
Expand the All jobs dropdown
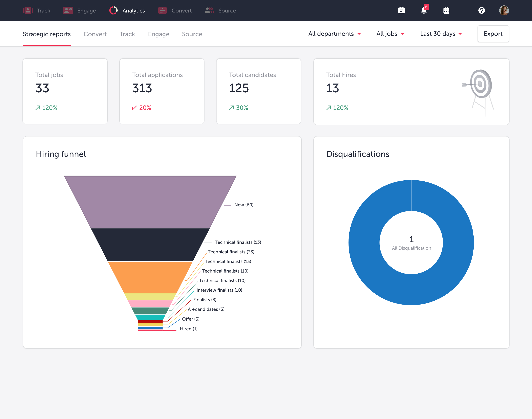[390, 34]
